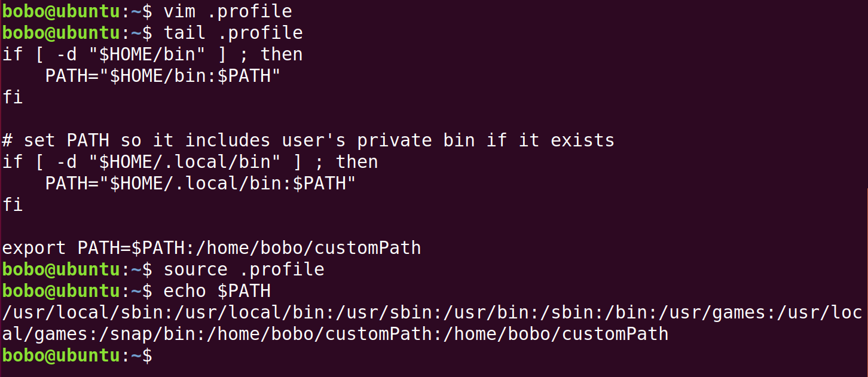Click the 'tail .profile' command line
868x377 pixels.
(233, 33)
